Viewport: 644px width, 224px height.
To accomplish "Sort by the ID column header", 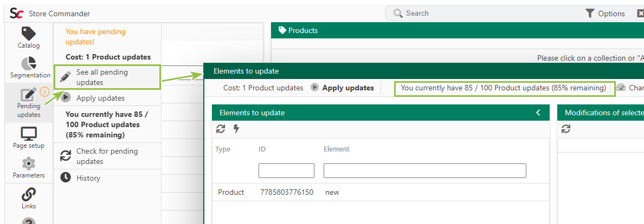I will [262, 149].
